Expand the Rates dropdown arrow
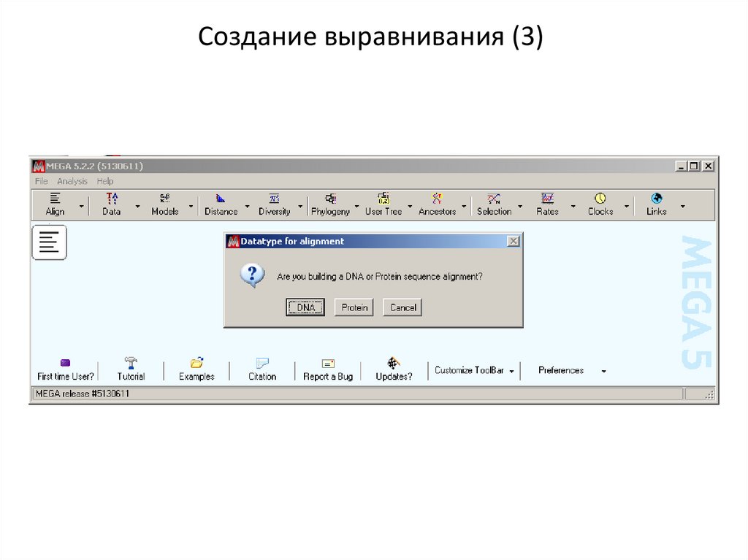This screenshot has height=560, width=748. [573, 207]
